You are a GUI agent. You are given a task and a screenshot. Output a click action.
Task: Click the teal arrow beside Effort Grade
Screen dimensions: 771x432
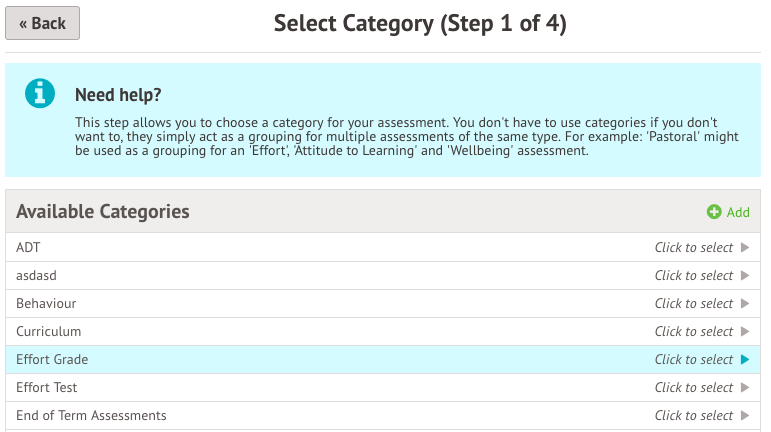coord(744,359)
